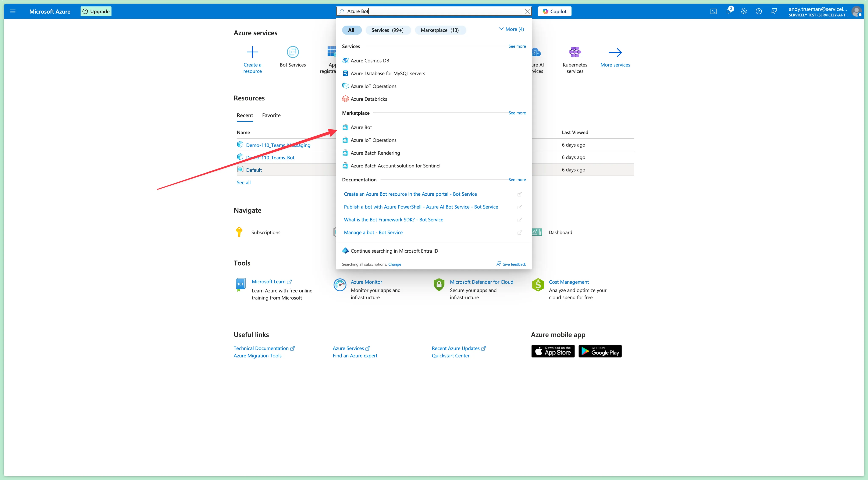
Task: Open the portal hamburger menu
Action: point(13,11)
